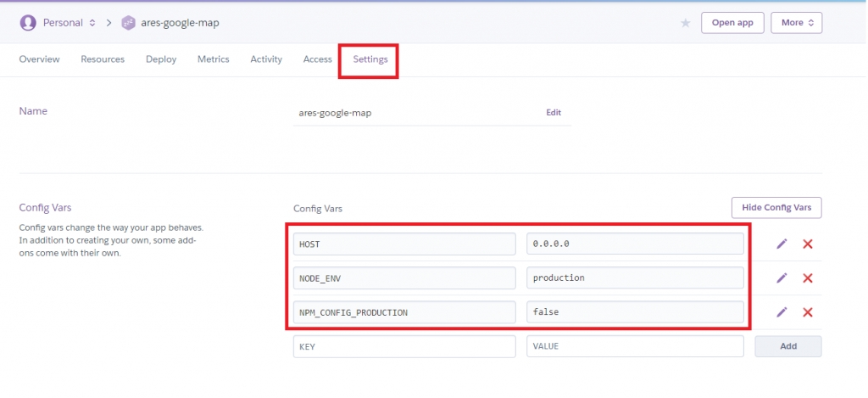This screenshot has width=868, height=398.
Task: Focus the empty KEY input field
Action: (x=404, y=346)
